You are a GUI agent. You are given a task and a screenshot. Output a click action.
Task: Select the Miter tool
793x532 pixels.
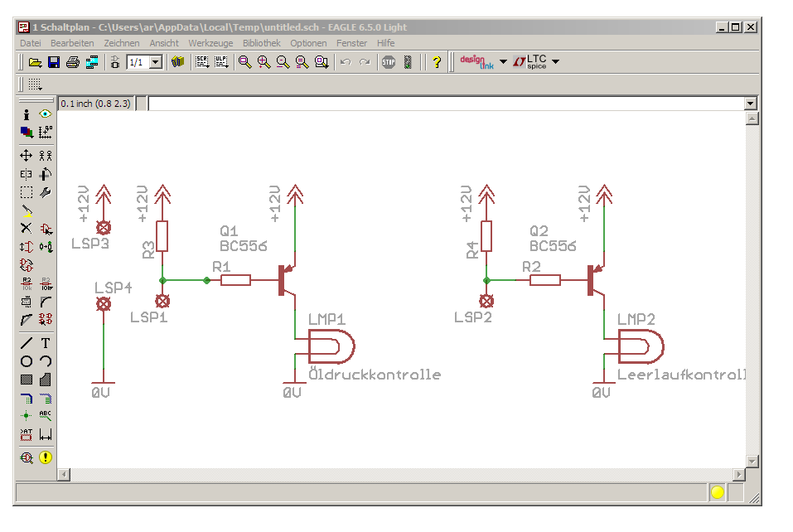tap(46, 302)
